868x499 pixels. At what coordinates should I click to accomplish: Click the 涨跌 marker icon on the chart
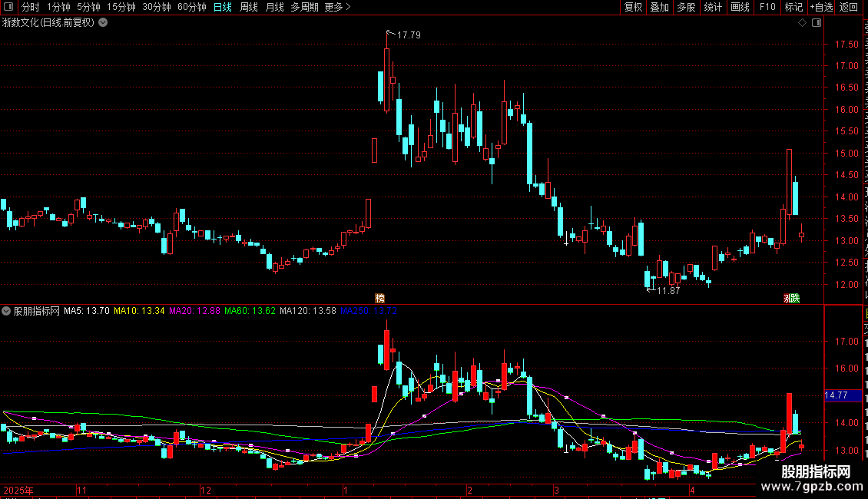(x=792, y=298)
